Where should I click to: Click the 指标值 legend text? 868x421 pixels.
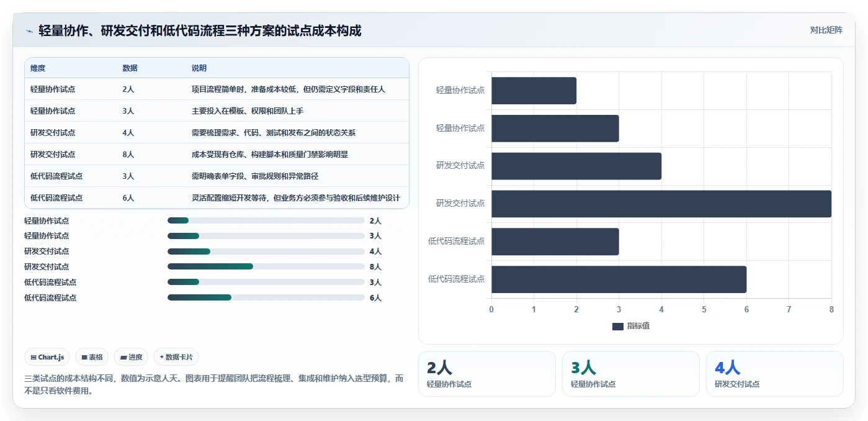(638, 326)
